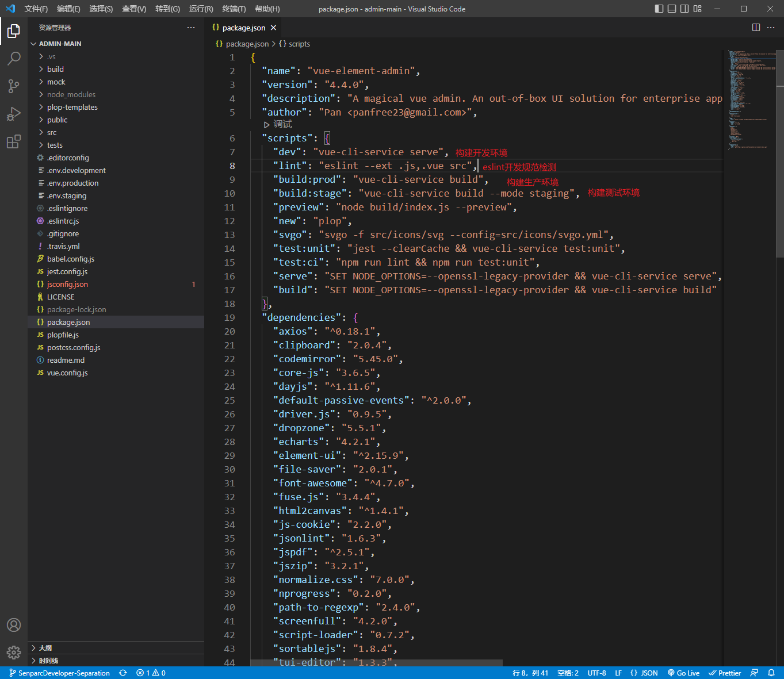Open the Help menu
This screenshot has width=784, height=679.
267,9
